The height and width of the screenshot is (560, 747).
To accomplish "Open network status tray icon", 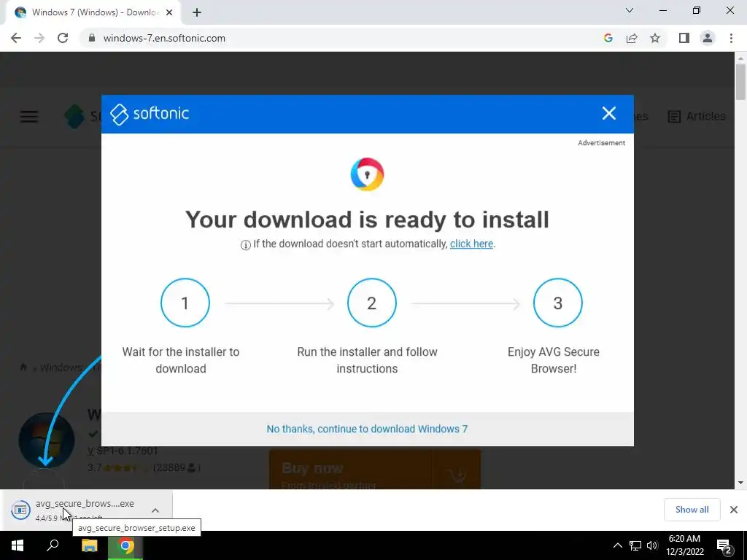I will coord(635,545).
